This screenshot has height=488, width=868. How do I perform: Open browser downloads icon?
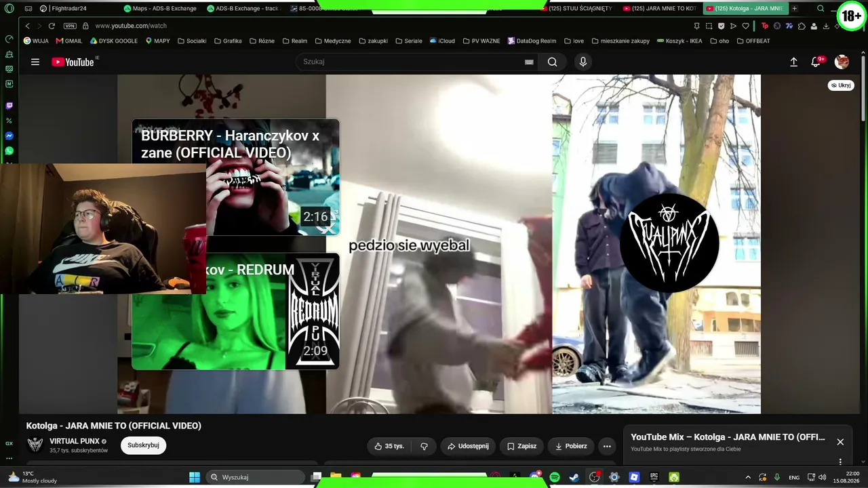pos(826,26)
